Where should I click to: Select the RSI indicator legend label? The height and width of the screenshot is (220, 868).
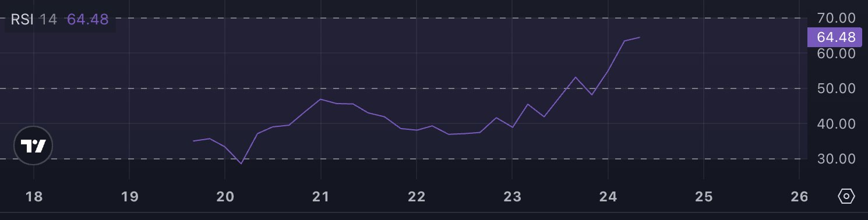[x=22, y=19]
